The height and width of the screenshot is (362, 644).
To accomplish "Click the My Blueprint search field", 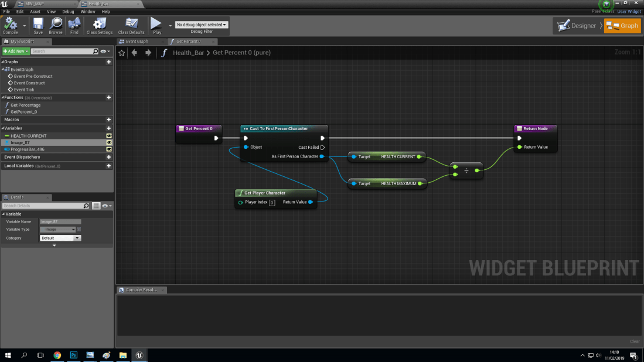I will coord(59,51).
